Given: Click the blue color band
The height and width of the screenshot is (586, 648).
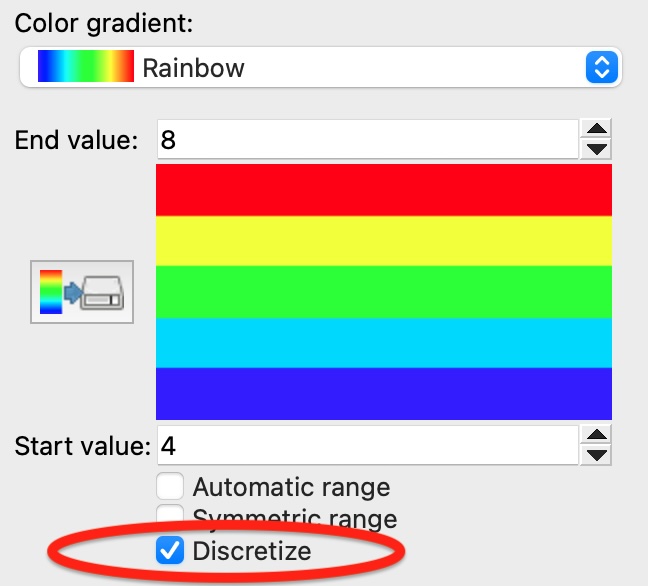Looking at the screenshot, I should [383, 393].
